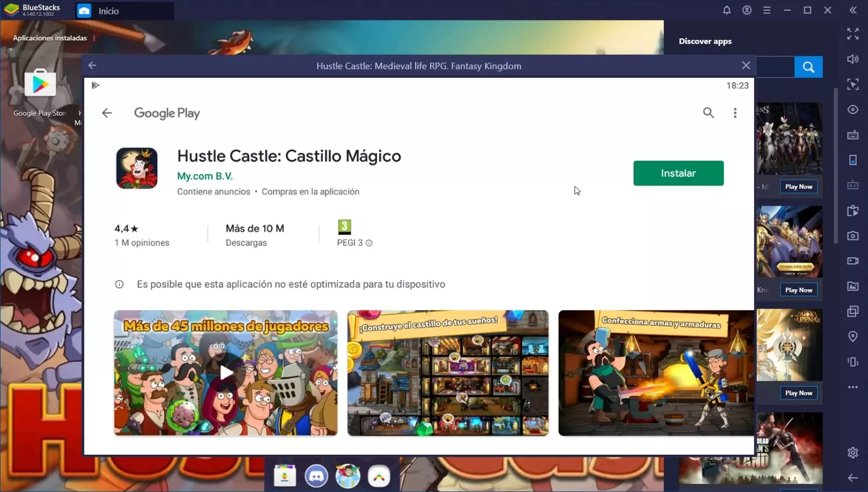Open the BlueStacks notifications bell

click(726, 10)
